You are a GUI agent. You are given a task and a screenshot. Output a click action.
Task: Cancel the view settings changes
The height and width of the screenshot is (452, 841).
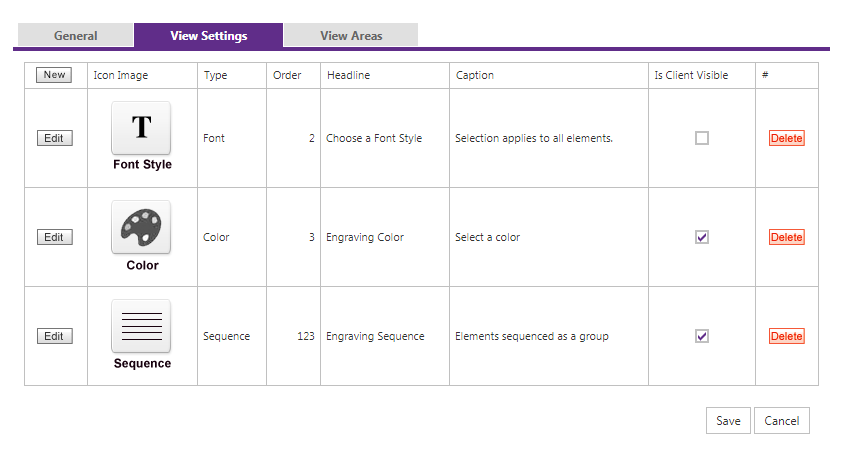[781, 421]
